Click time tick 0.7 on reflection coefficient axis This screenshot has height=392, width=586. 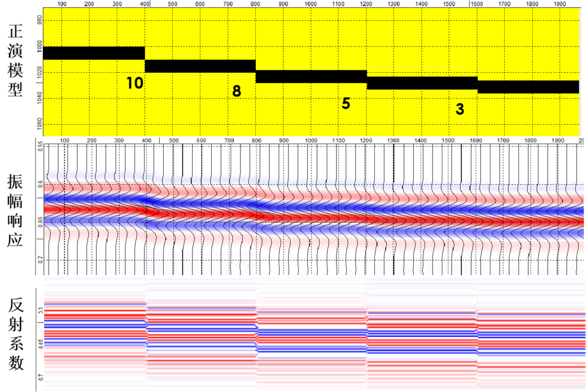[x=41, y=377]
